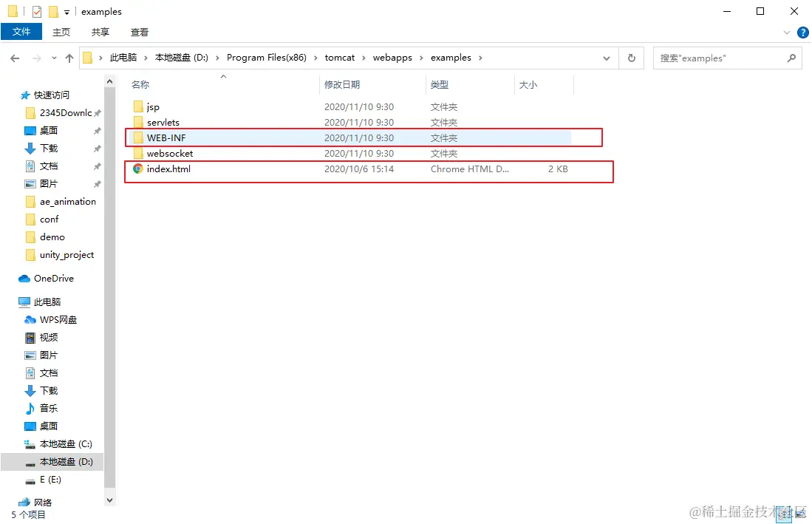Open demo folder in sidebar
This screenshot has height=524, width=812.
(52, 237)
